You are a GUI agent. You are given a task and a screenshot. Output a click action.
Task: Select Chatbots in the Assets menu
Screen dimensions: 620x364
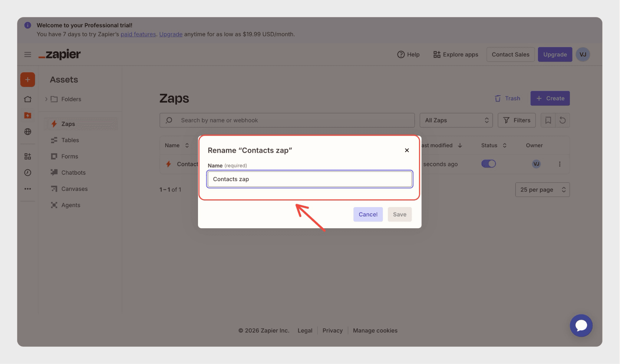(x=73, y=173)
